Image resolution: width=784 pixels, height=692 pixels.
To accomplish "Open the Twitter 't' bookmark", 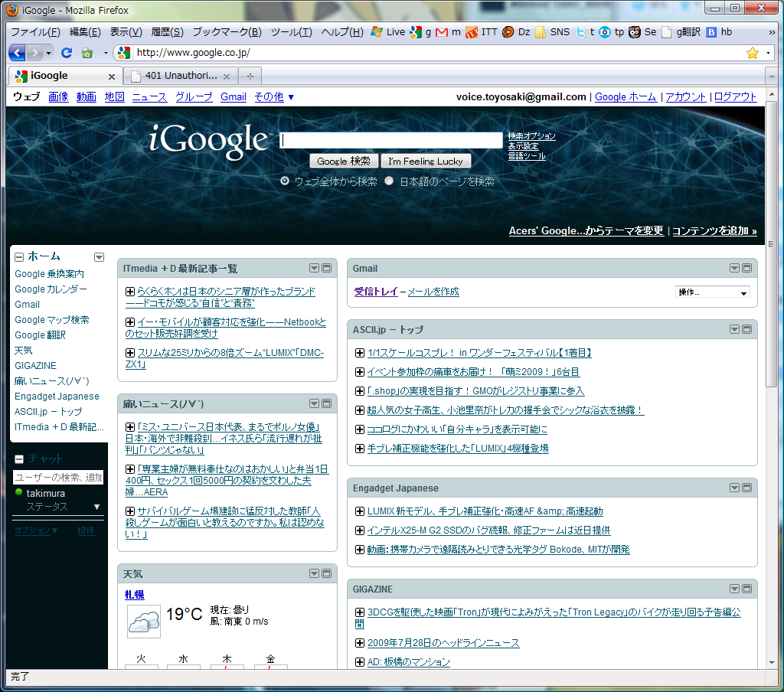I will pyautogui.click(x=584, y=32).
